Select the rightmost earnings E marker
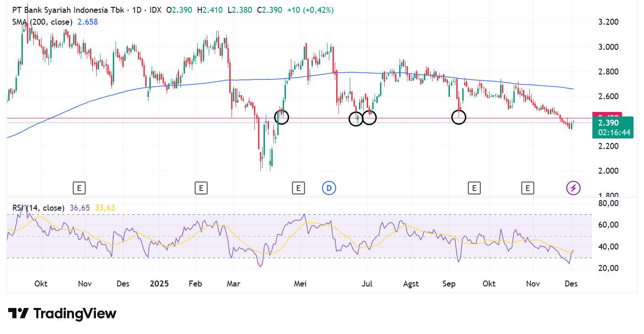Image resolution: width=644 pixels, height=334 pixels. coord(528,187)
